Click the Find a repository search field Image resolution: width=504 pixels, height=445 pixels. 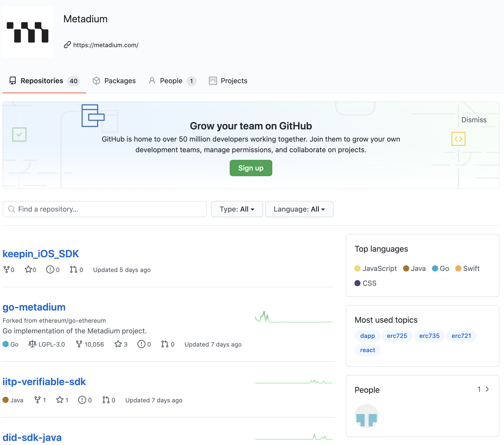click(x=104, y=209)
